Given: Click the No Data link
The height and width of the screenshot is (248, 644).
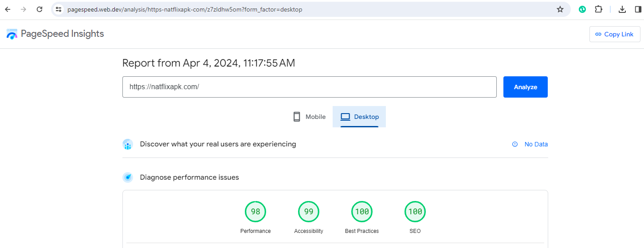Looking at the screenshot, I should tap(536, 144).
